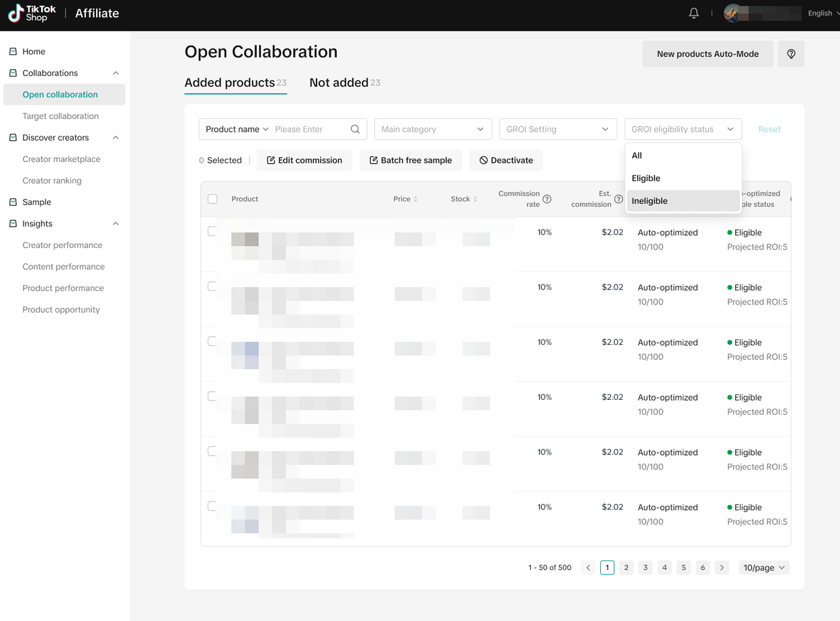Toggle the select-all products checkbox
The image size is (840, 621).
click(212, 199)
